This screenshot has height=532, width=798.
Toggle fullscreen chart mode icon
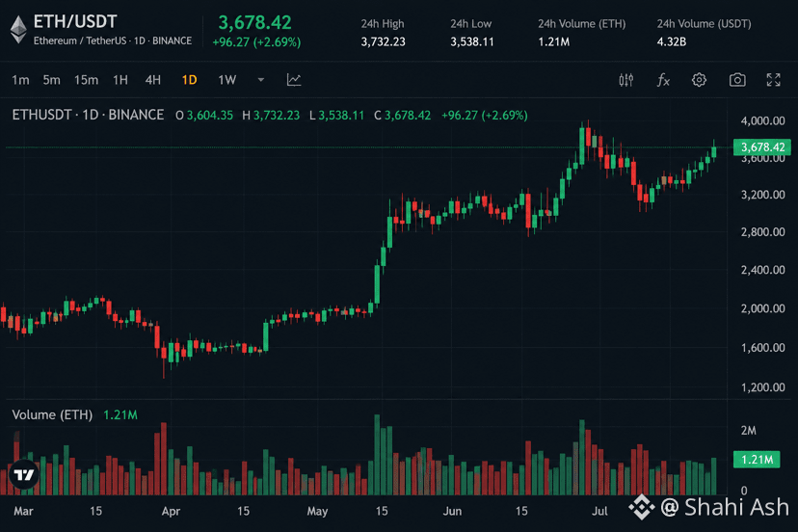coord(774,80)
